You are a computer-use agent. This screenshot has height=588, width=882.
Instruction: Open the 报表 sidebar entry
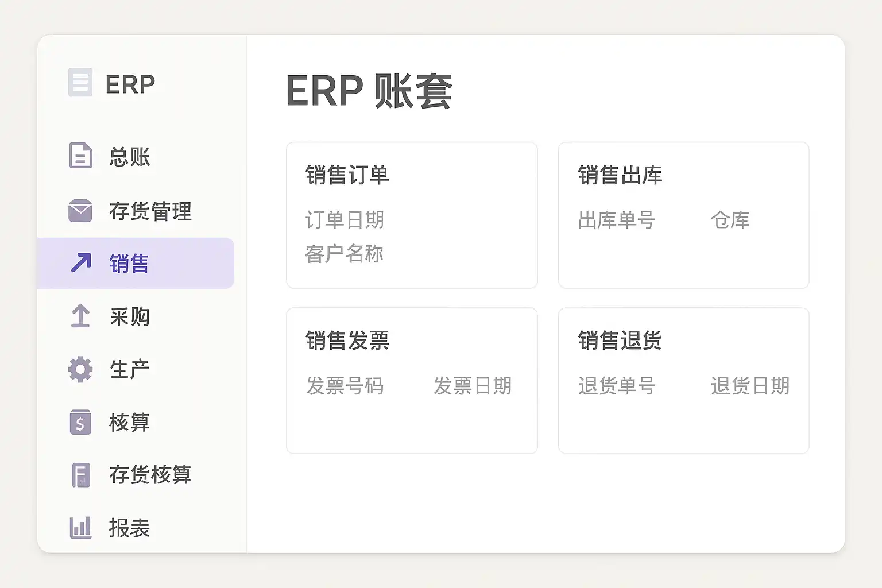[130, 528]
